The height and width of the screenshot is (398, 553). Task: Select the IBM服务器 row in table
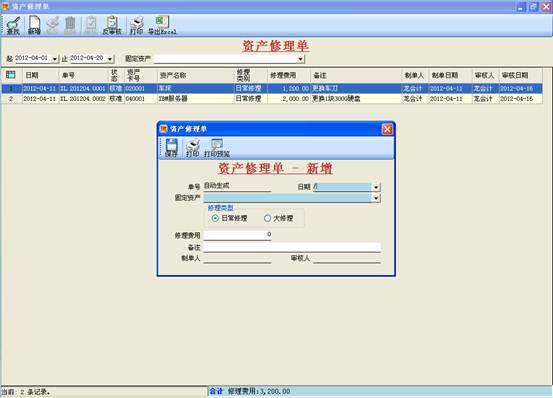(x=272, y=99)
